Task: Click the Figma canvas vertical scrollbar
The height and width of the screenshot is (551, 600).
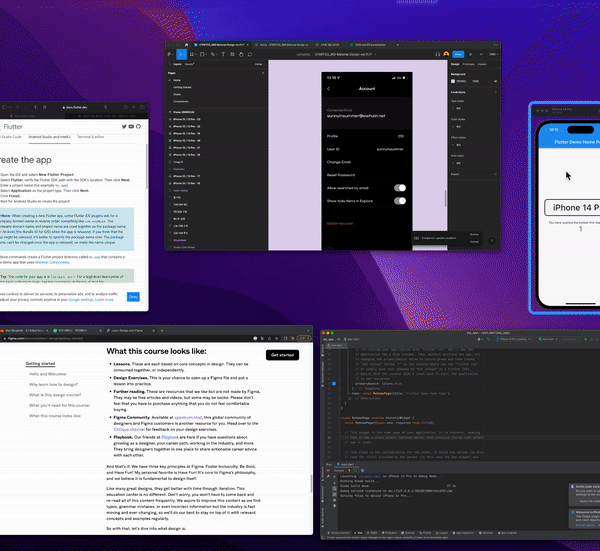Action: pyautogui.click(x=445, y=199)
